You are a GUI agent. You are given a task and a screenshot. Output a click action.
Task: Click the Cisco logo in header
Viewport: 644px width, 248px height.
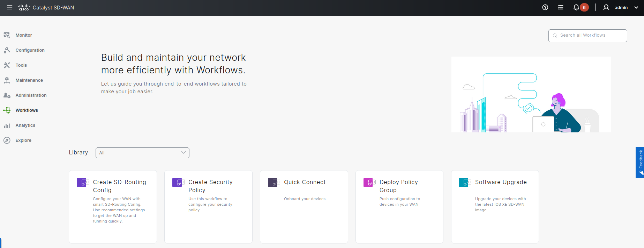pos(24,7)
